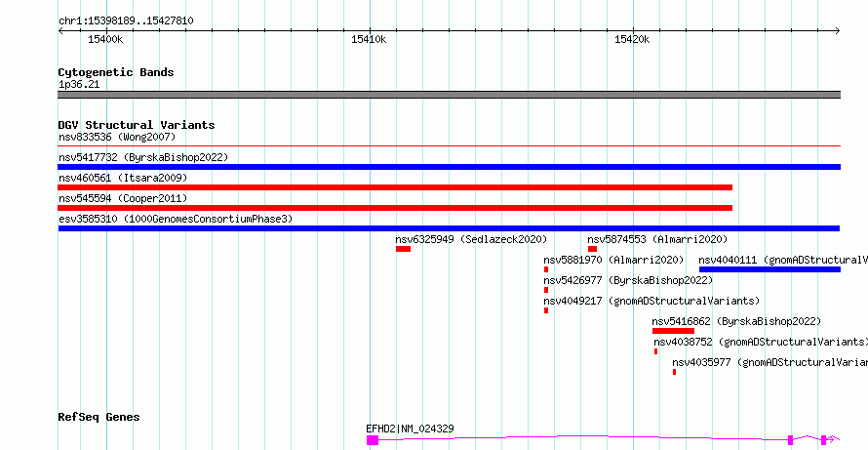Open nsv4035977 gnomAD variant label
The height and width of the screenshot is (450, 868).
pyautogui.click(x=770, y=362)
